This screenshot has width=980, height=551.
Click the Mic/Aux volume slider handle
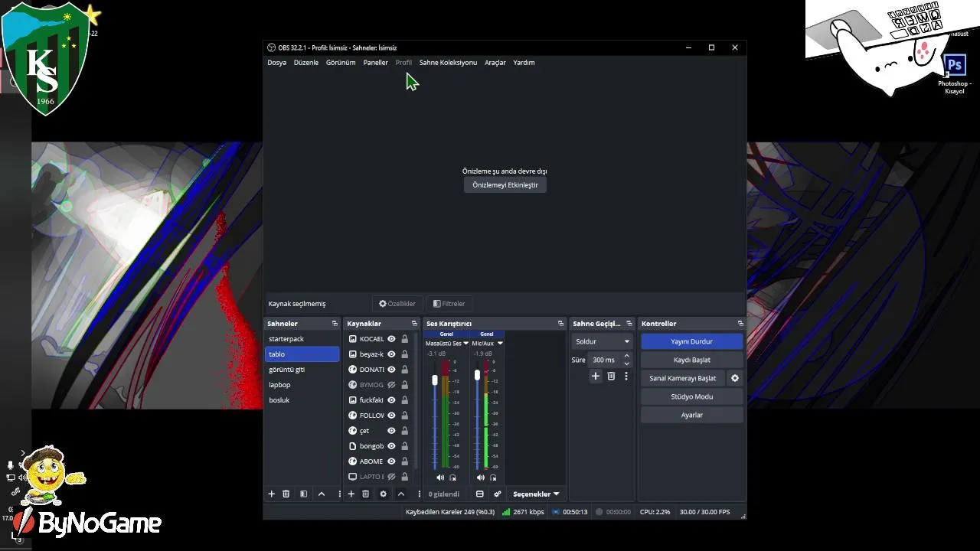[x=477, y=375]
